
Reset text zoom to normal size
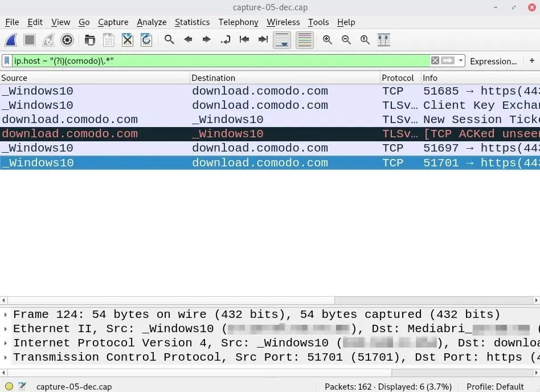[x=365, y=40]
